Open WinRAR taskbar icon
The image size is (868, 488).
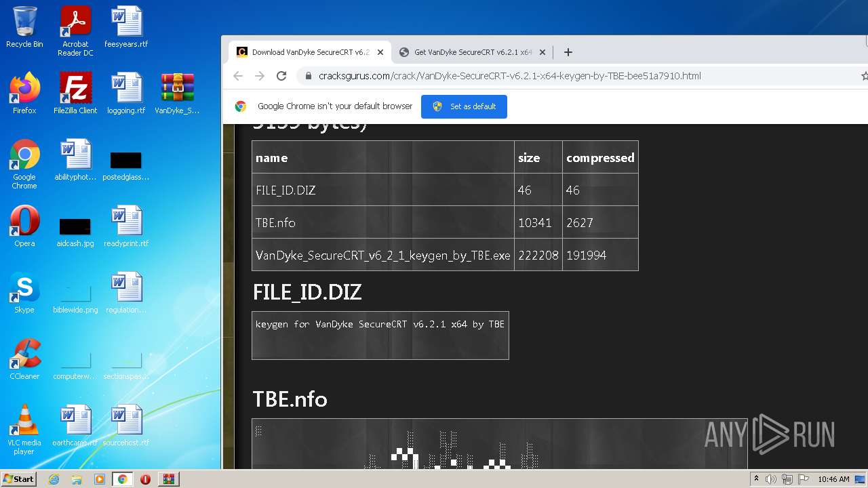pyautogui.click(x=168, y=479)
